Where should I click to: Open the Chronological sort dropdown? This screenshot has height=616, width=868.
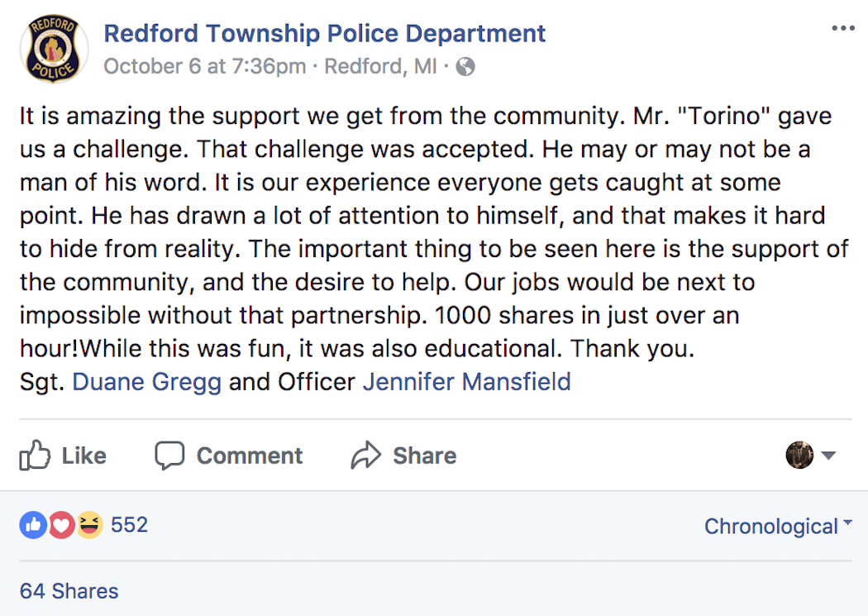pyautogui.click(x=778, y=526)
